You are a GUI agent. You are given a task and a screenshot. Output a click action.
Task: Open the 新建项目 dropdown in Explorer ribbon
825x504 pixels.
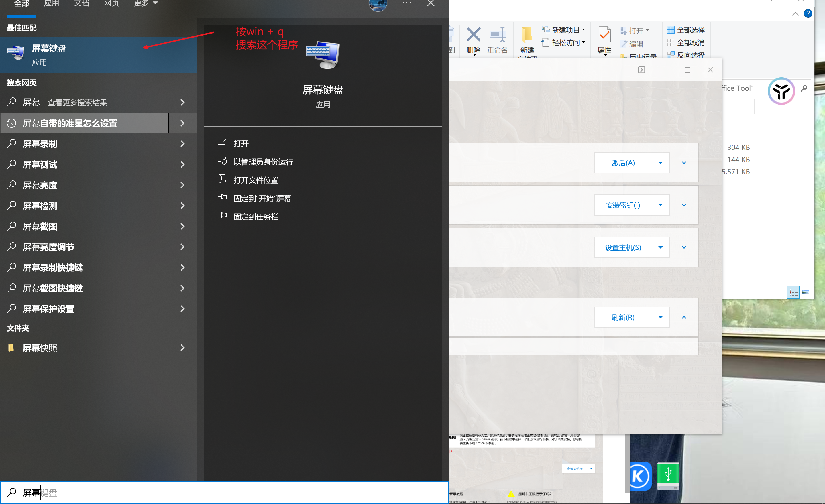[564, 30]
